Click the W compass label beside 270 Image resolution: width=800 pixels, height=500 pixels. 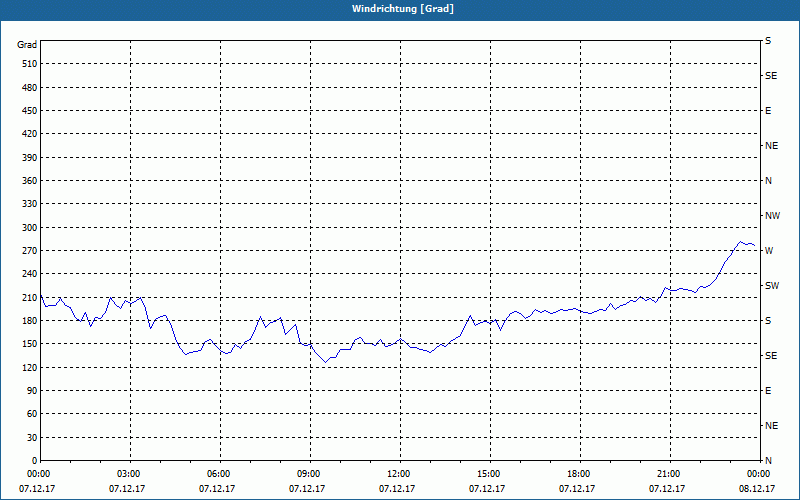(769, 251)
